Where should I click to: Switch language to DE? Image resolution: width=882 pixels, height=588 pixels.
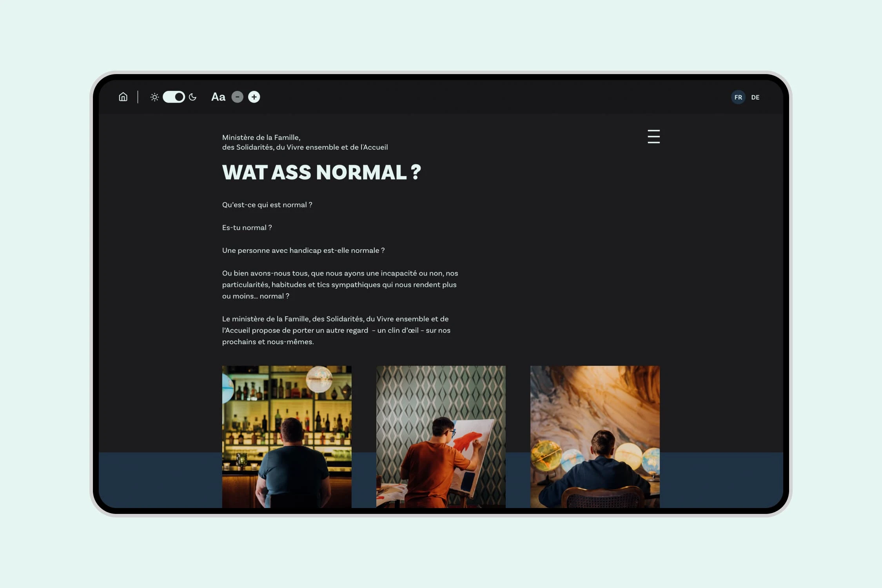click(x=755, y=97)
